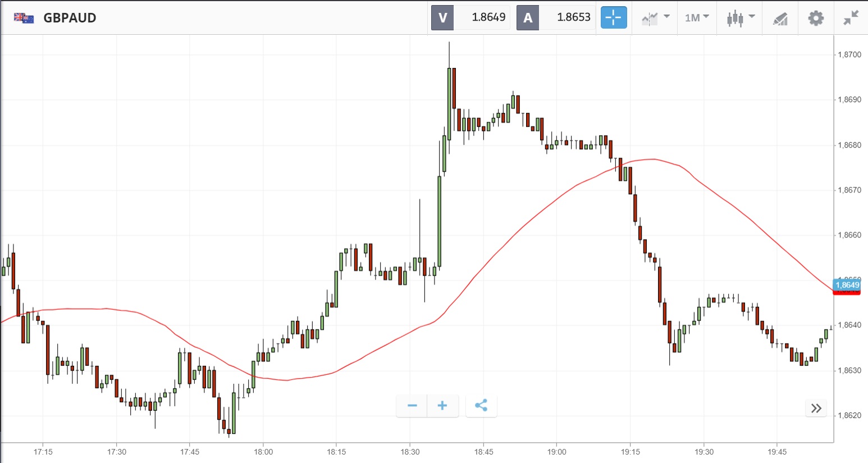Zoom out with the minus button
Screen dimensions: 868x463
412,406
